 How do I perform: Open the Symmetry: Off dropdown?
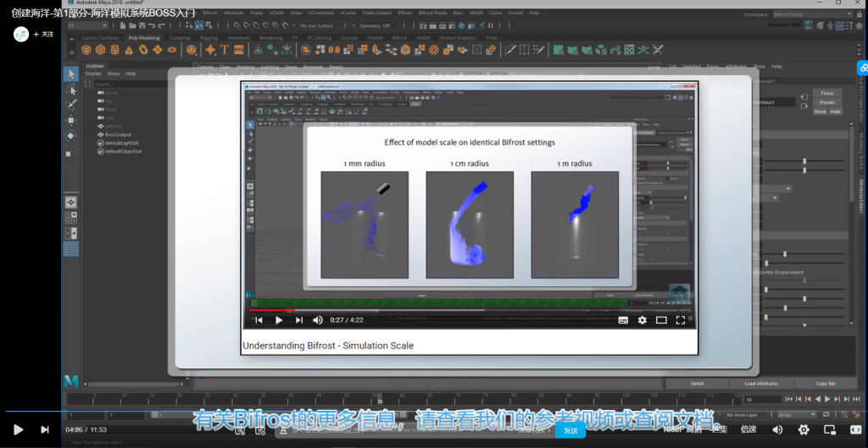coord(378,25)
